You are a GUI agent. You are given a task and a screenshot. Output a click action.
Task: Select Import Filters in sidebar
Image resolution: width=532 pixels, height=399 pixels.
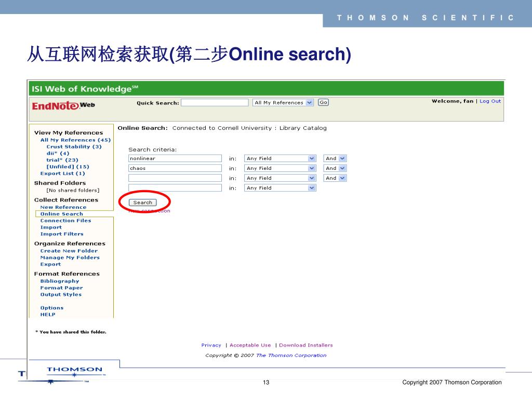pos(62,234)
